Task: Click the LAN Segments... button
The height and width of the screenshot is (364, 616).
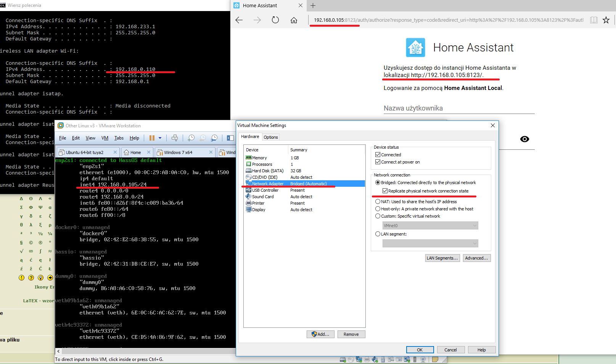Action: [x=442, y=258]
